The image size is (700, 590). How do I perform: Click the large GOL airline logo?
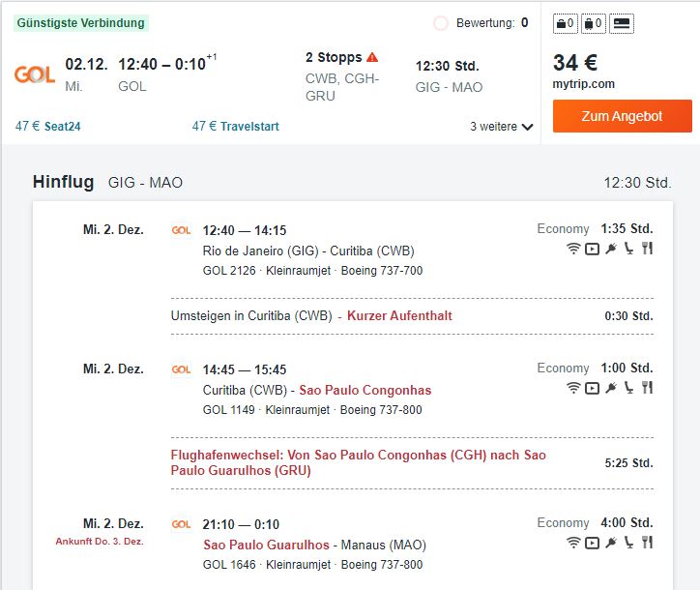(35, 74)
